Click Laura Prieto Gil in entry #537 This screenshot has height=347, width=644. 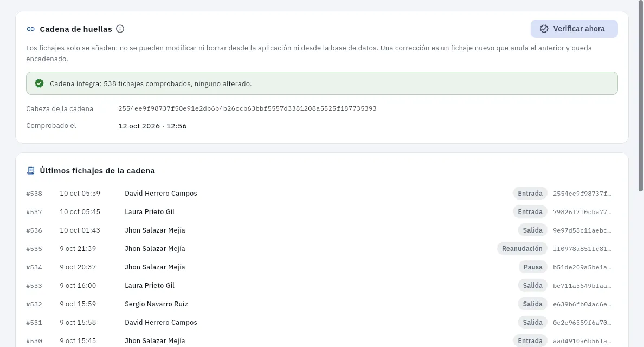tap(150, 212)
